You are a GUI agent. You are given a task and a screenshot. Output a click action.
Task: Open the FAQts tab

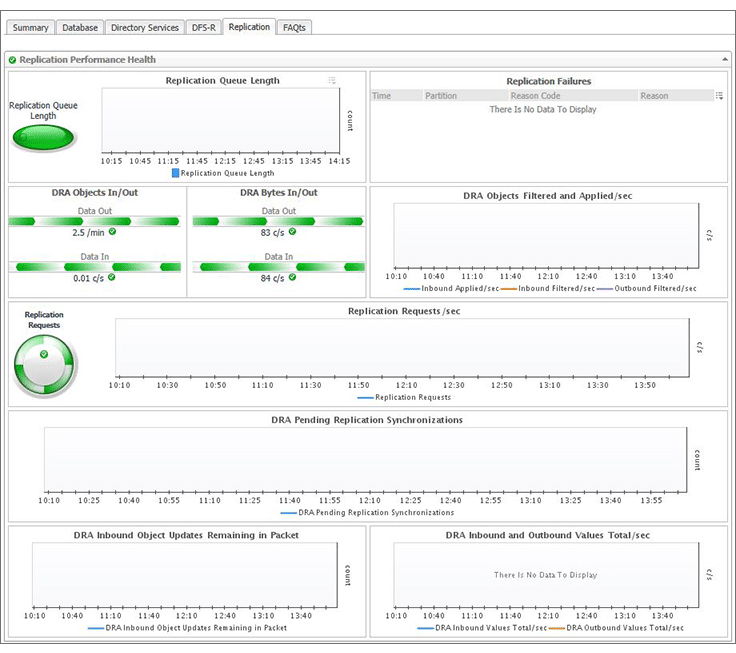[294, 28]
